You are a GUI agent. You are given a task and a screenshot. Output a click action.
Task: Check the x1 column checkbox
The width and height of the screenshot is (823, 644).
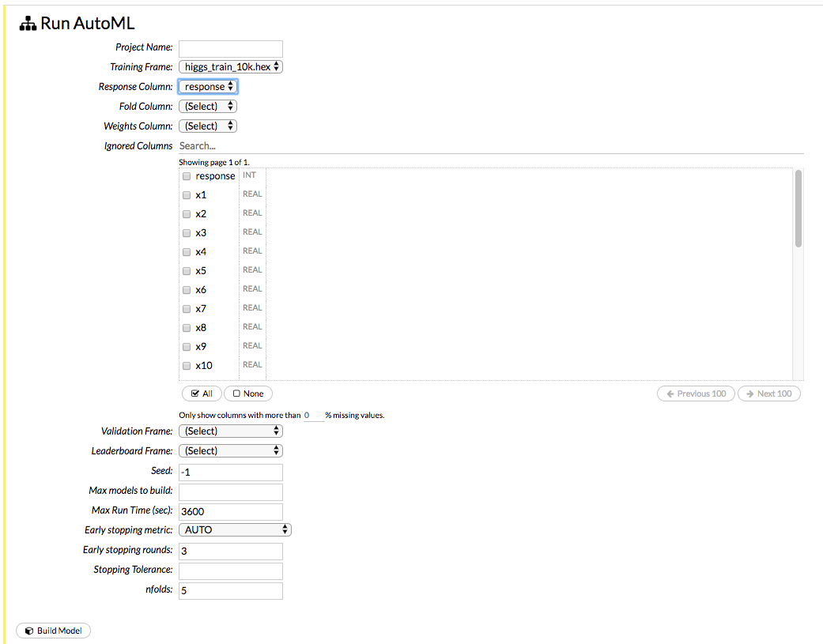(186, 194)
